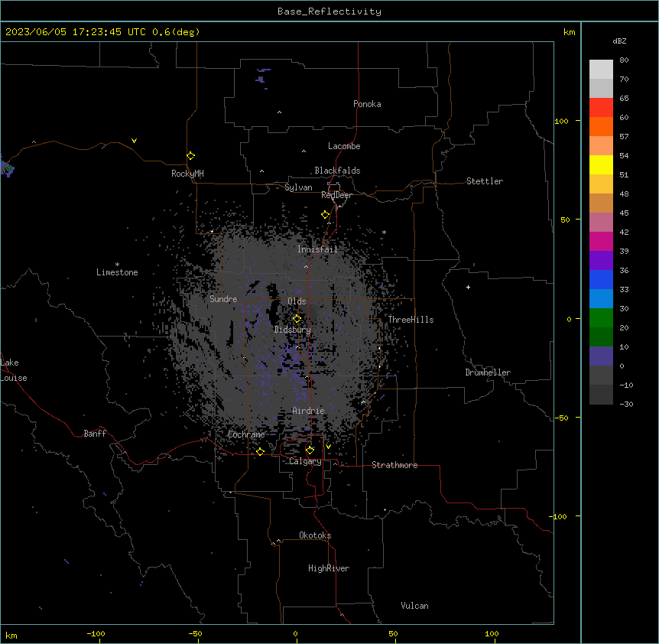Click the Sylvan town label
Screen dimensions: 659x644
point(298,187)
